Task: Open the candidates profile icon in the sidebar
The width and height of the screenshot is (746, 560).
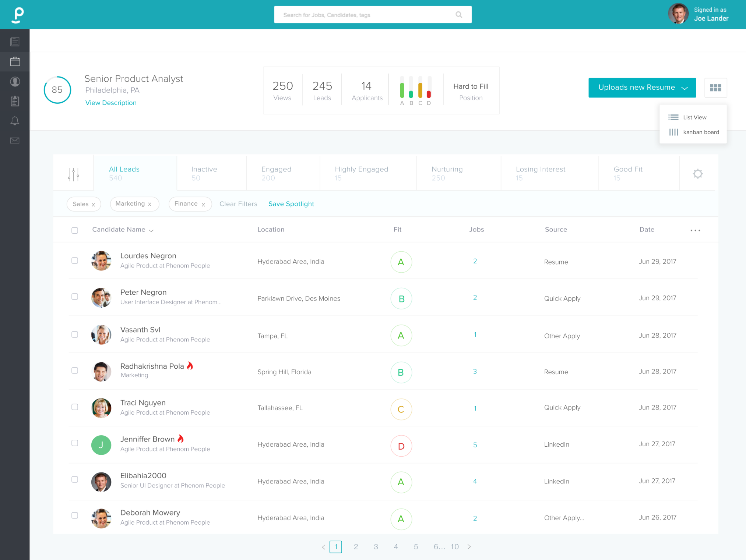Action: pyautogui.click(x=15, y=82)
